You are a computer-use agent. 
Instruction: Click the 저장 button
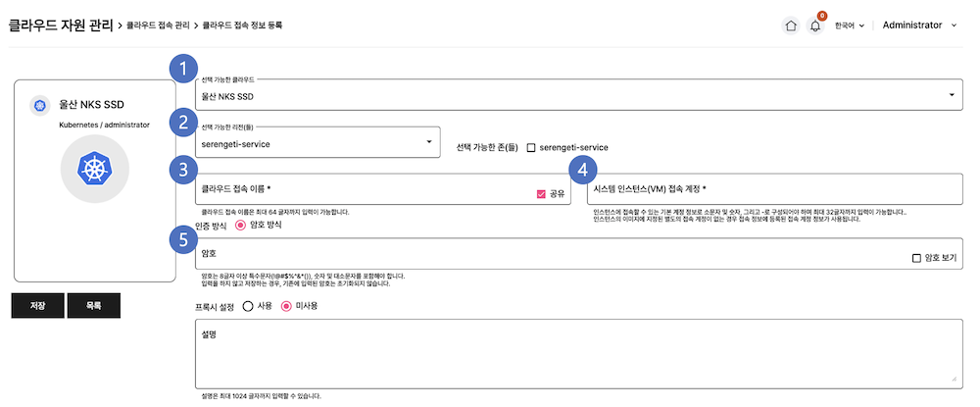tap(36, 306)
